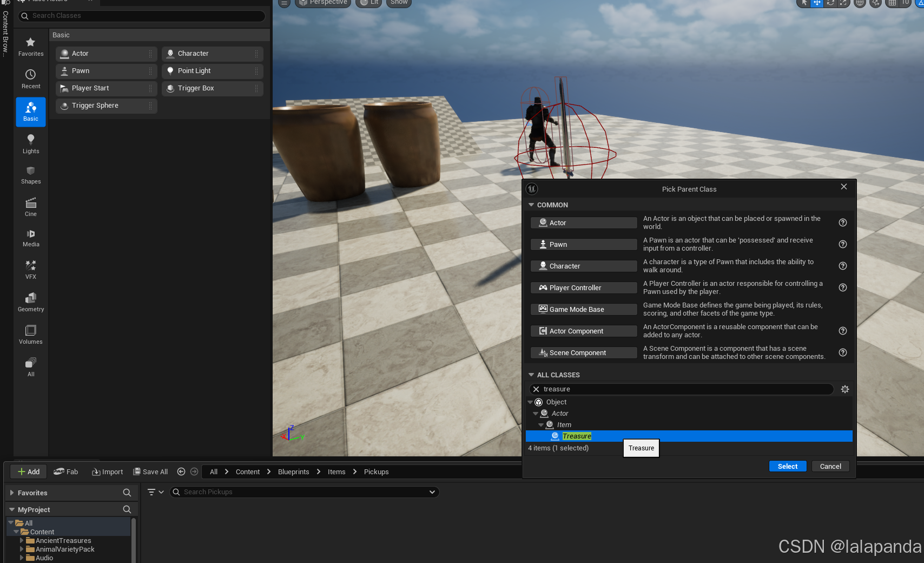Select the Basic category in Place Actors

[31, 112]
